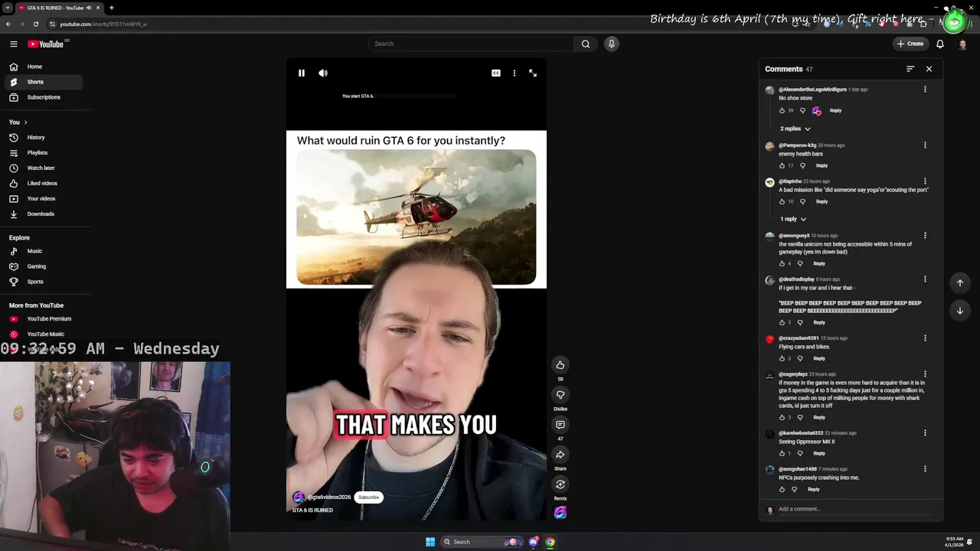The width and height of the screenshot is (980, 551).
Task: Sort comments using sort icon
Action: pos(910,69)
